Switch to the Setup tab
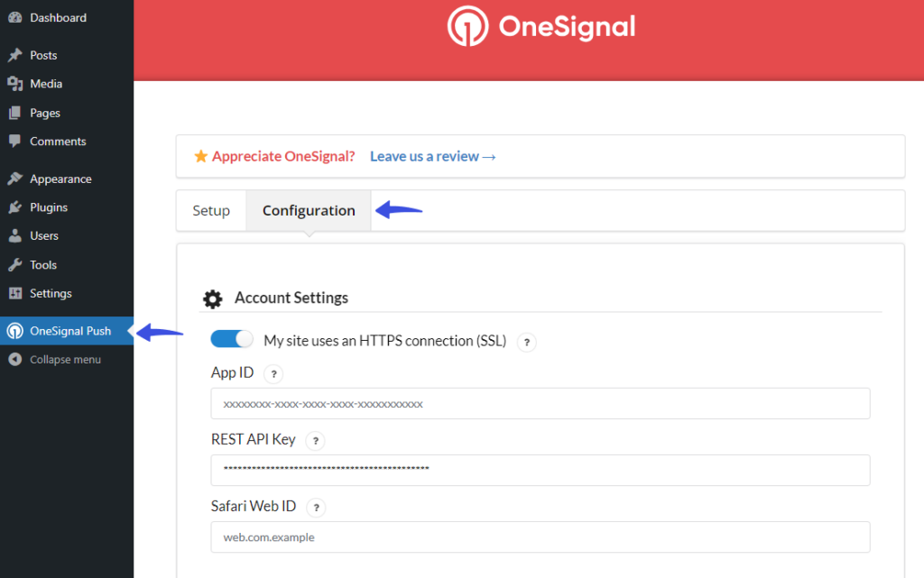 211,210
